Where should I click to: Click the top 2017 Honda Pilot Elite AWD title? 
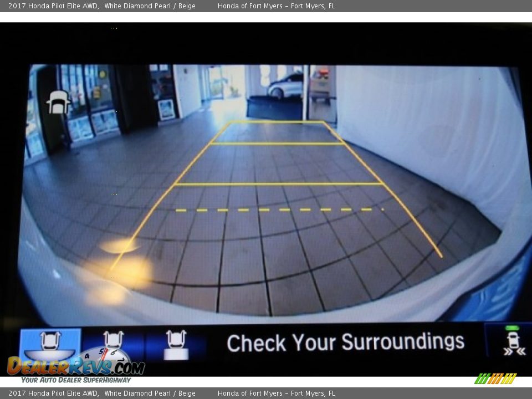pos(53,6)
